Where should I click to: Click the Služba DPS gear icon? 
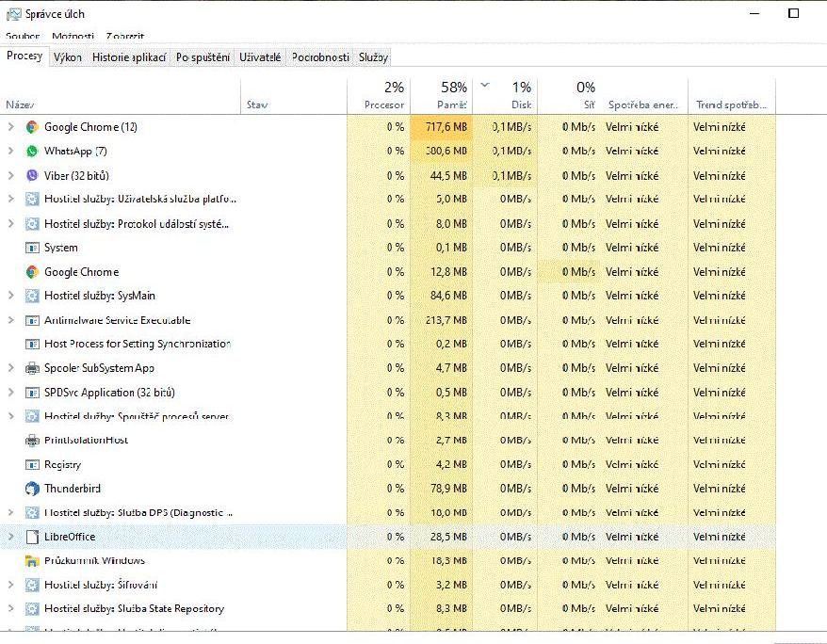point(32,513)
